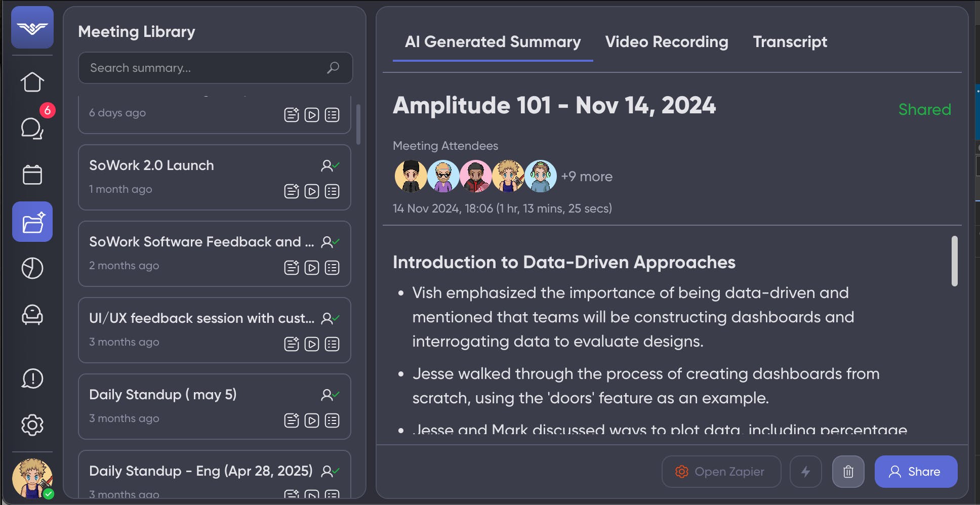Click the attendee avatar in red jacket
980x505 pixels.
click(475, 176)
